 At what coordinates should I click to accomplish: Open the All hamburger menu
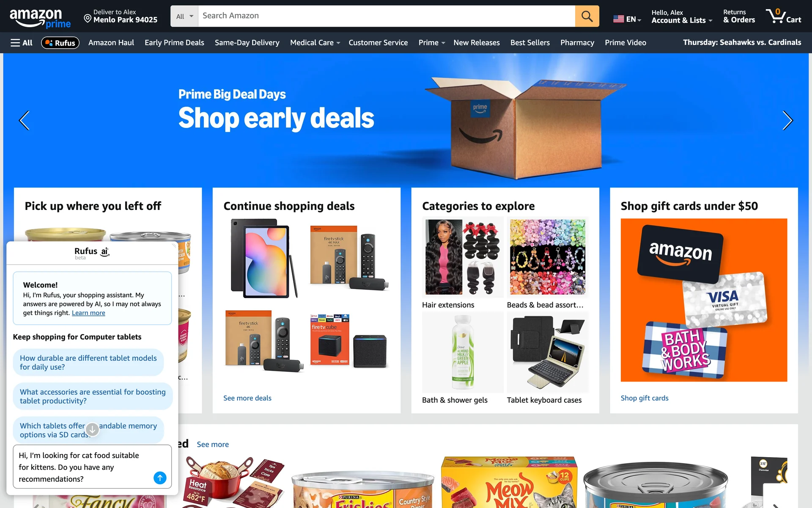[x=21, y=43]
